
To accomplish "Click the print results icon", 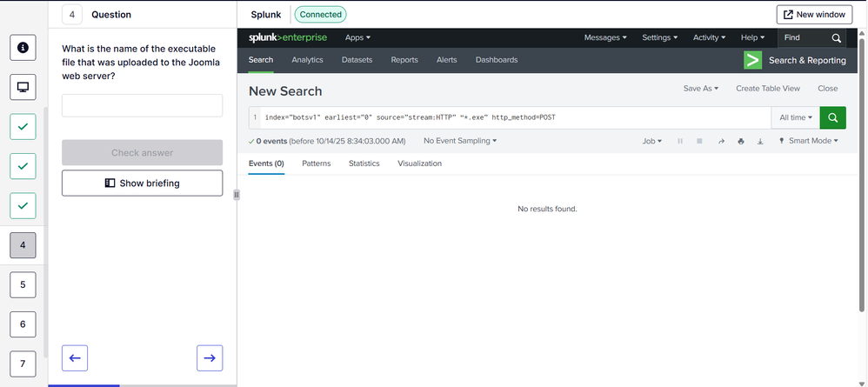I will coord(740,141).
